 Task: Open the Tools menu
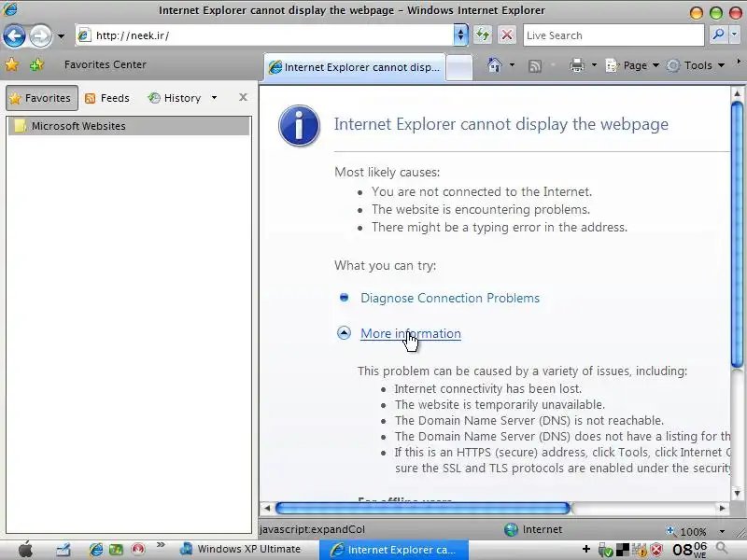[x=695, y=65]
